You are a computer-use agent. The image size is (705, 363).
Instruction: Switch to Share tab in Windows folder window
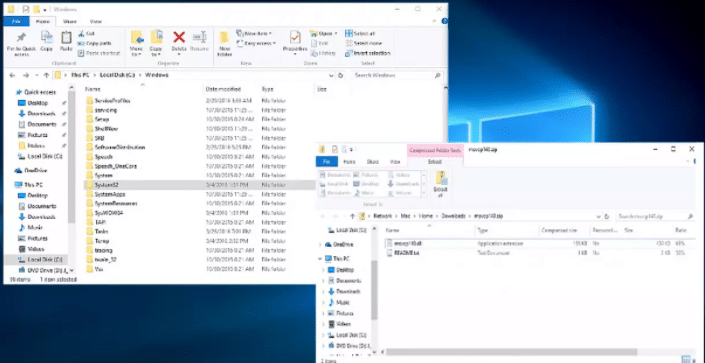pos(70,21)
